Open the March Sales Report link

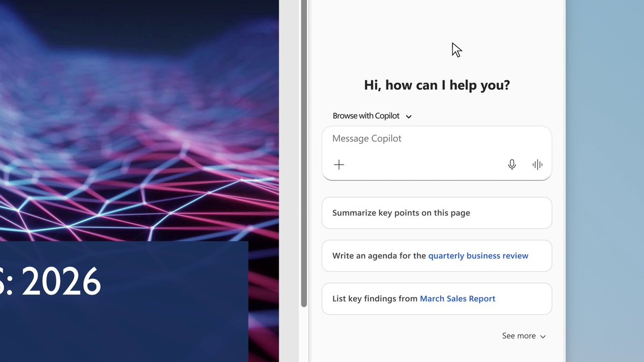coord(457,299)
